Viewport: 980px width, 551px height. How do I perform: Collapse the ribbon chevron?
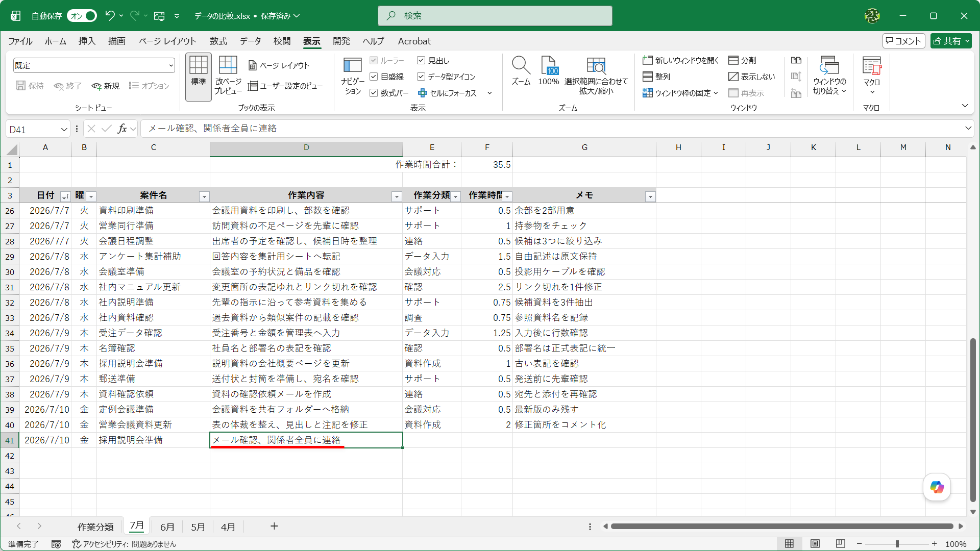965,106
